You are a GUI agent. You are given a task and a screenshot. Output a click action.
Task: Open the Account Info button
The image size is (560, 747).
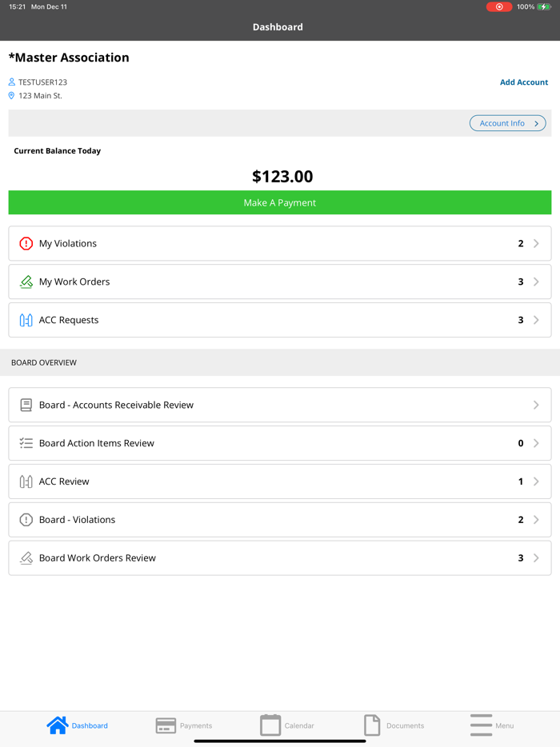[x=508, y=123]
